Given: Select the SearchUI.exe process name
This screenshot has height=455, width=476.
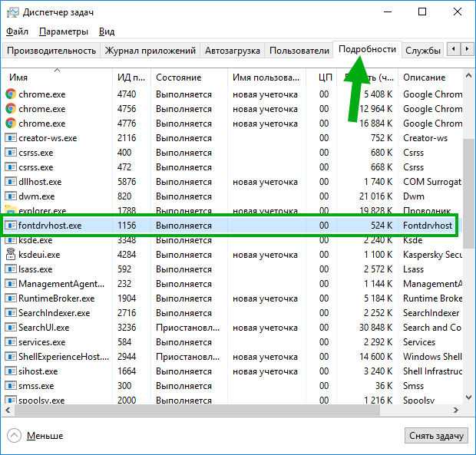Looking at the screenshot, I should click(x=44, y=328).
